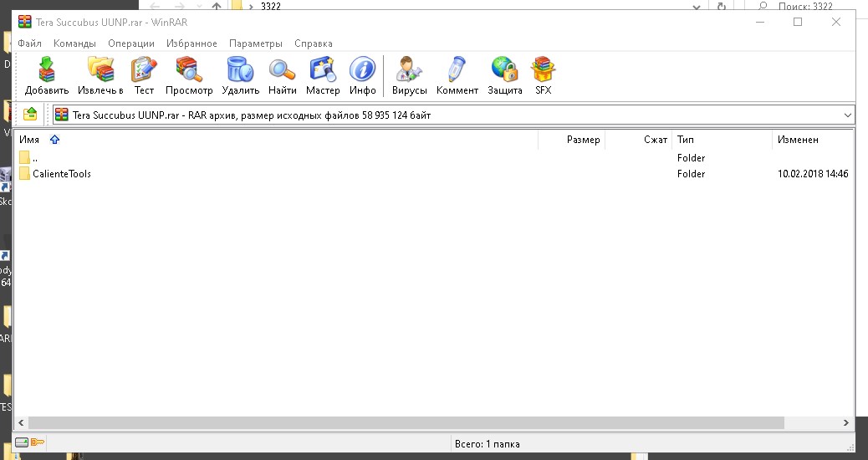This screenshot has height=460, width=868.
Task: Open the Найти (Find) magnifier icon
Action: pyautogui.click(x=283, y=69)
